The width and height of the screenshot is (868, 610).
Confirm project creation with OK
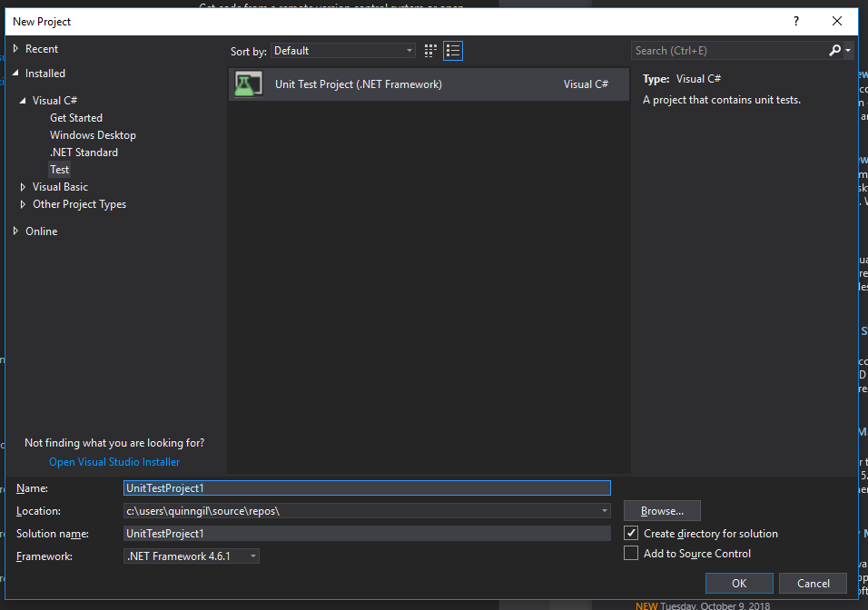tap(738, 583)
